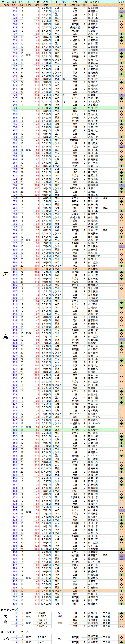125x644 pixels.
Task: Select the 1985 year cell
Action: 28,427
